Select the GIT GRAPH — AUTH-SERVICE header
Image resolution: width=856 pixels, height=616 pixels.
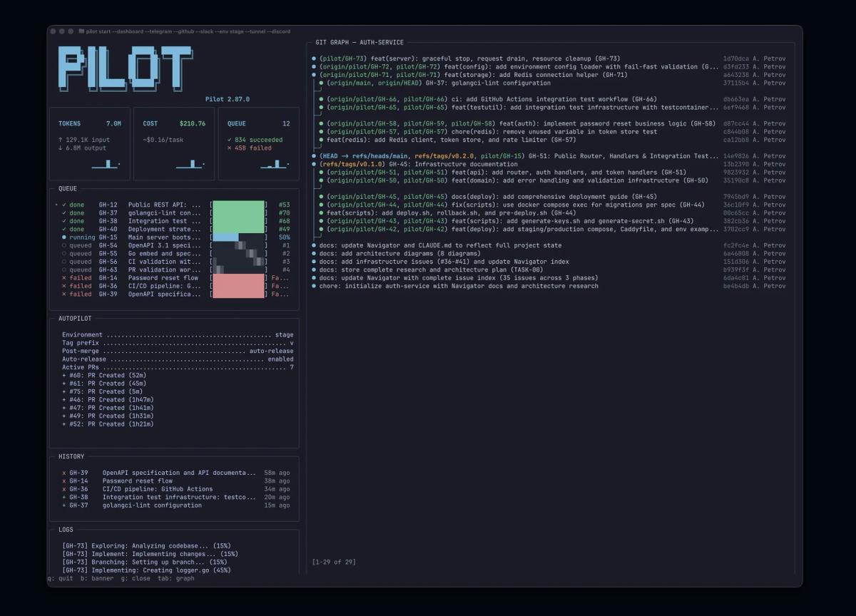[360, 41]
